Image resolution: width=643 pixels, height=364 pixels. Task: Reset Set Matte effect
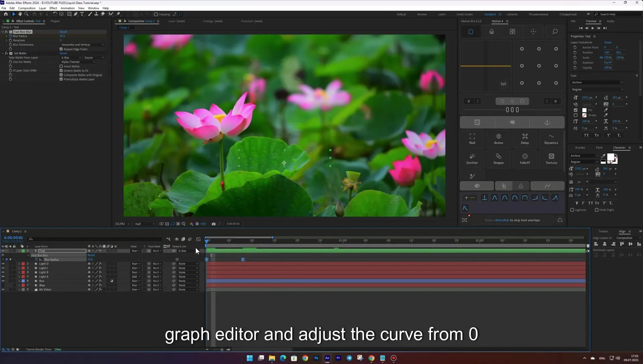(63, 53)
